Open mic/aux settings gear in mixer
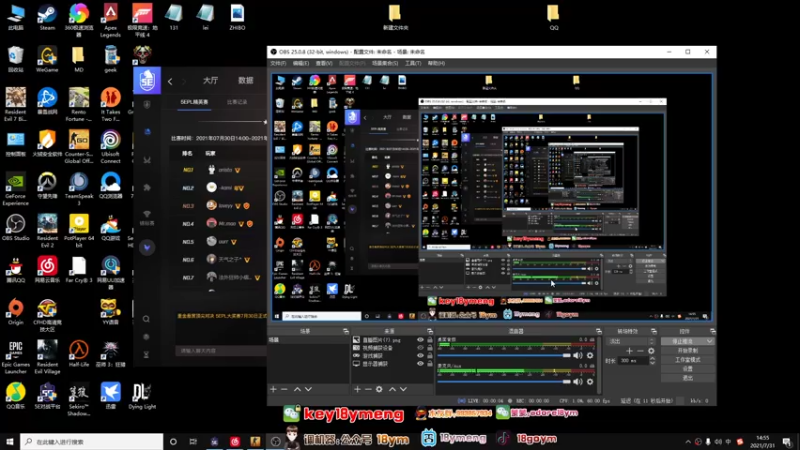The height and width of the screenshot is (450, 800). click(x=590, y=382)
